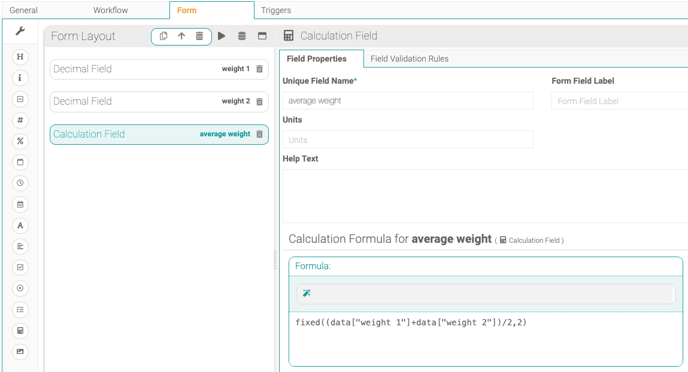Move selected field up with arrow icon
Image resolution: width=688 pixels, height=372 pixels.
click(181, 36)
